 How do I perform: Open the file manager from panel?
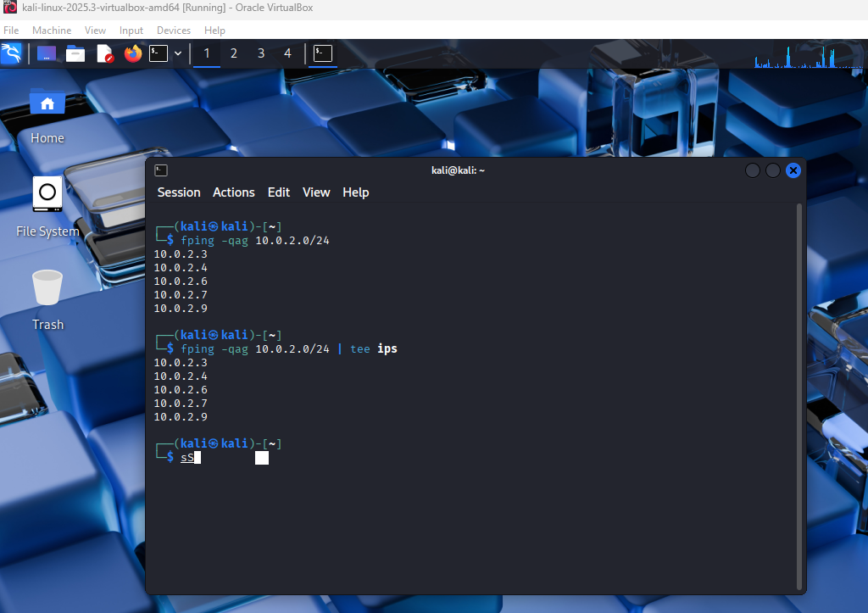pyautogui.click(x=75, y=53)
